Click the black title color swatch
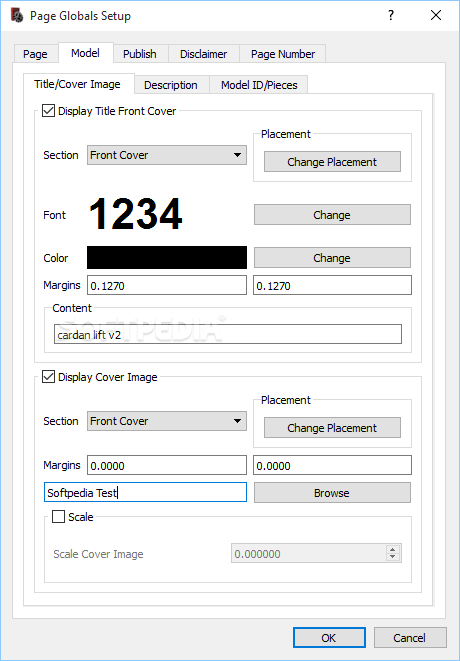Image resolution: width=460 pixels, height=661 pixels. 167,258
